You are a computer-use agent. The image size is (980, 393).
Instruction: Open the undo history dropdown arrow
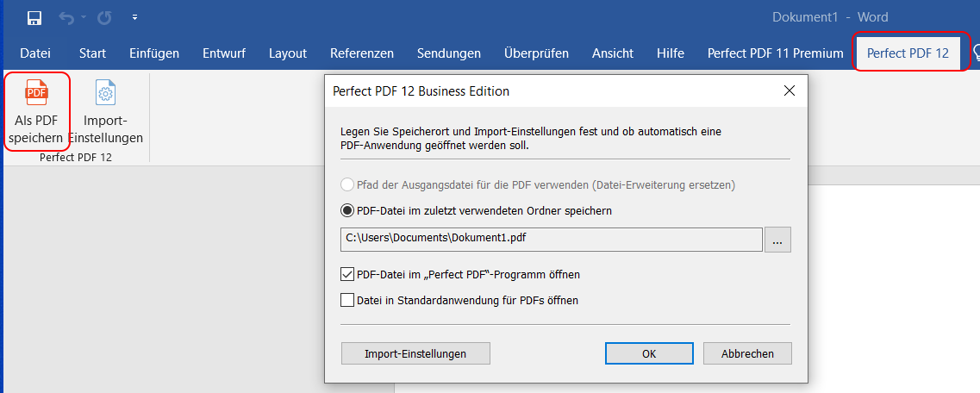pos(83,18)
